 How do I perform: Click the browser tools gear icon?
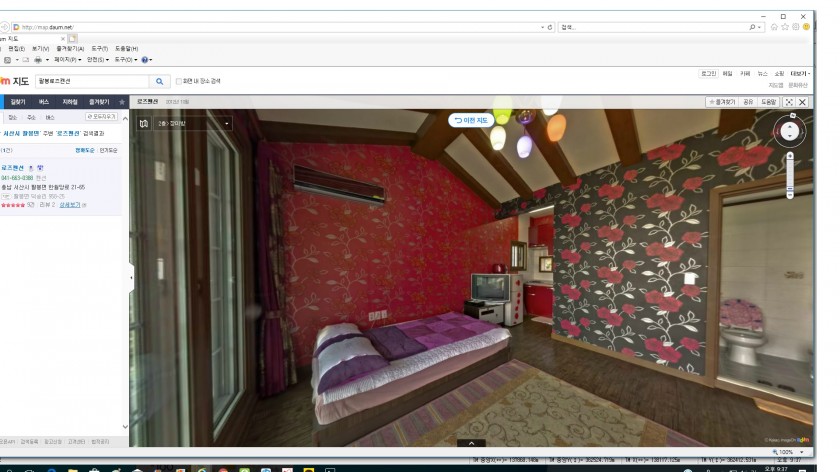pyautogui.click(x=796, y=27)
